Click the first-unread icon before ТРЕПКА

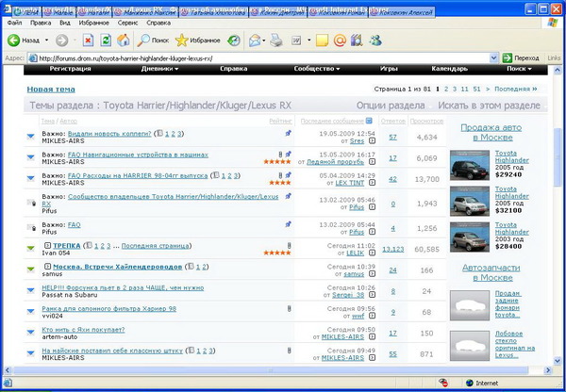click(47, 246)
